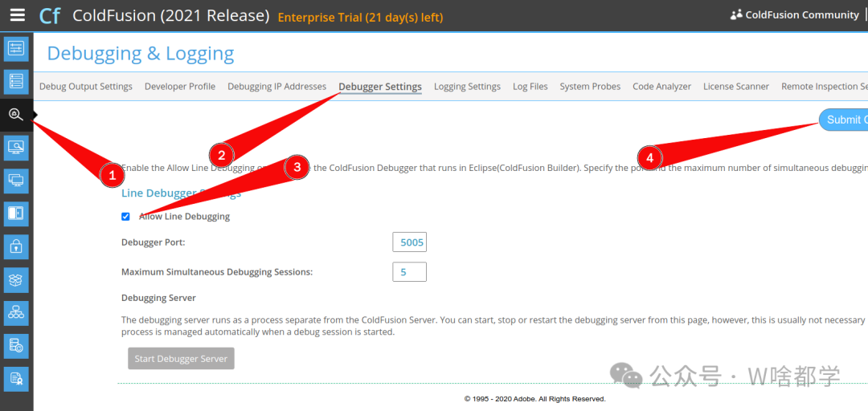
Task: Open the Remote Inspection Settings tab
Action: coord(825,86)
